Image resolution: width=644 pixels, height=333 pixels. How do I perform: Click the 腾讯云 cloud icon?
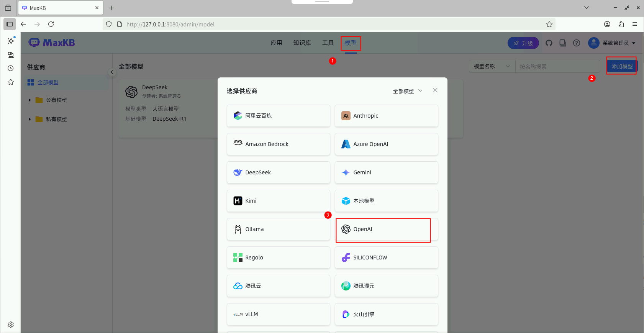click(x=238, y=286)
